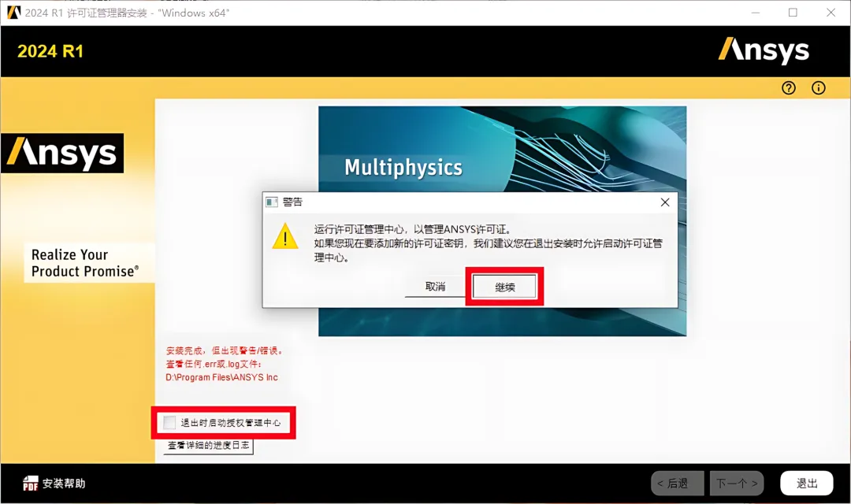Click the 取消 button in warning dialog
The image size is (851, 504).
coord(435,287)
